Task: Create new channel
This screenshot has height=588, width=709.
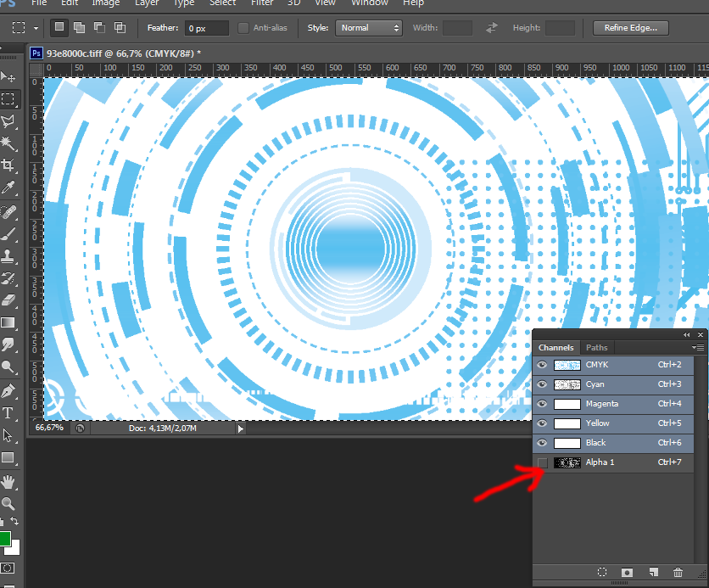Action: click(x=653, y=572)
